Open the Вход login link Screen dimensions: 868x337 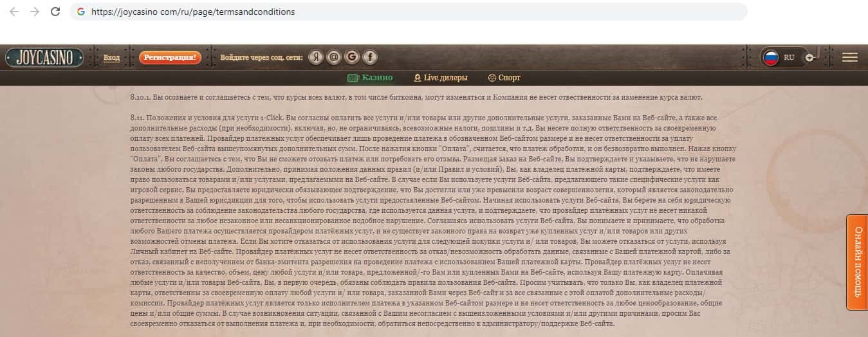pyautogui.click(x=112, y=57)
